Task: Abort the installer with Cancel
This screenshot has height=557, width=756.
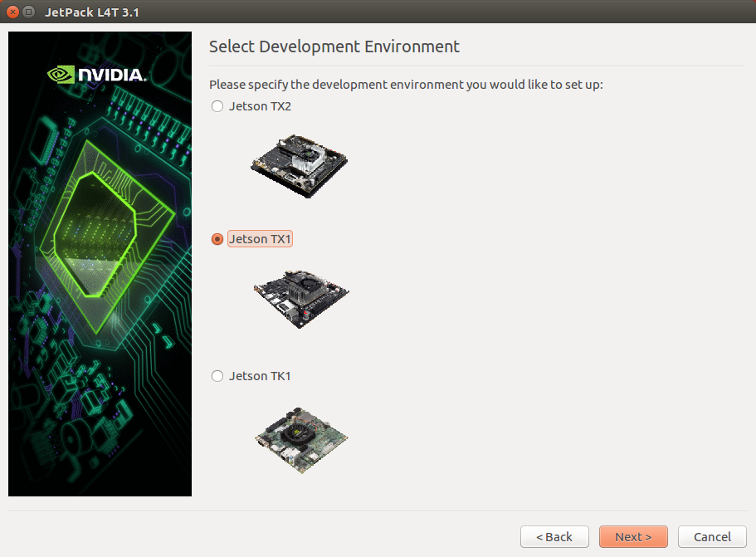Action: pos(712,537)
